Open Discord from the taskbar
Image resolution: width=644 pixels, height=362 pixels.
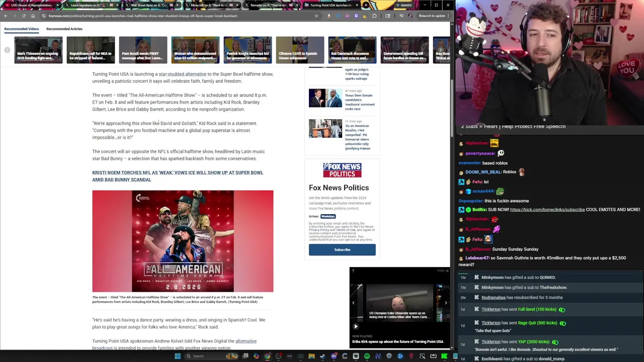pos(334,356)
